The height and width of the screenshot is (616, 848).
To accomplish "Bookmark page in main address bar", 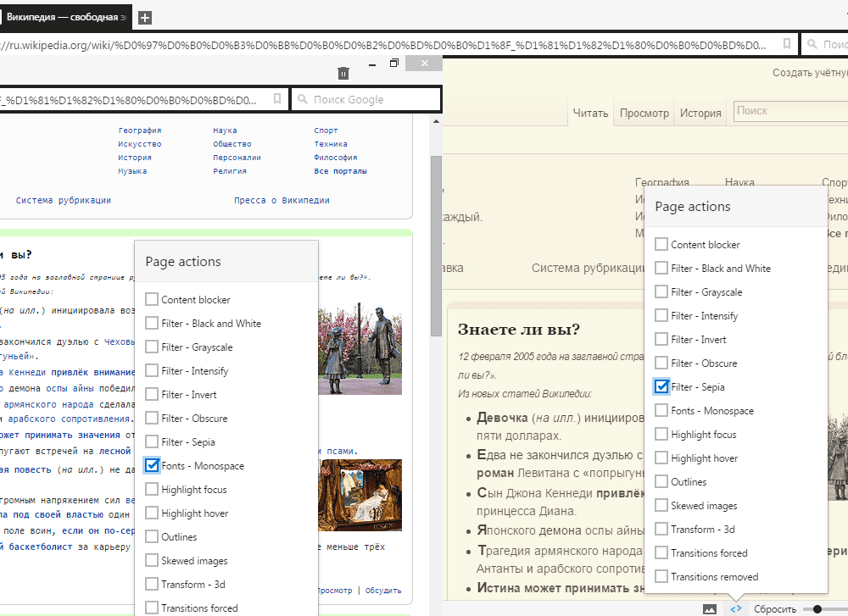I will [x=787, y=44].
